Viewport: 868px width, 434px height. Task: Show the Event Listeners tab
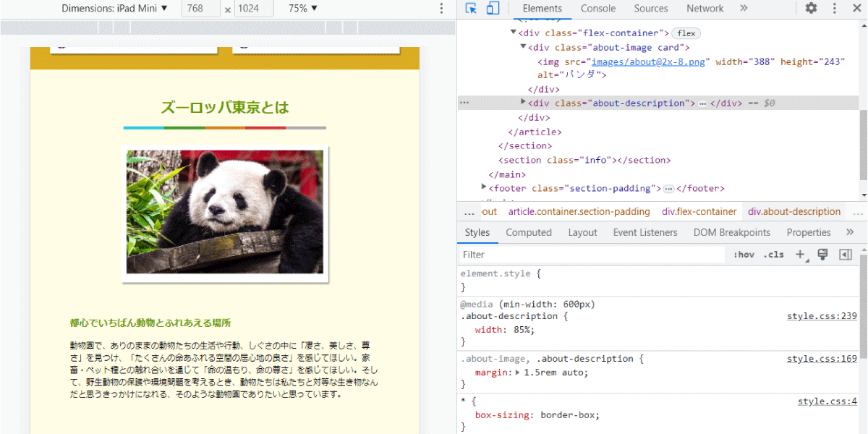pos(645,232)
